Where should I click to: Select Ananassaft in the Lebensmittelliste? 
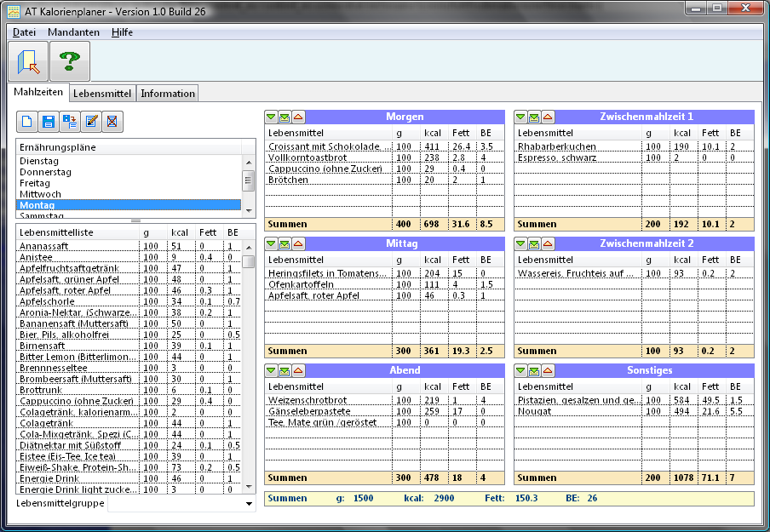(x=43, y=245)
